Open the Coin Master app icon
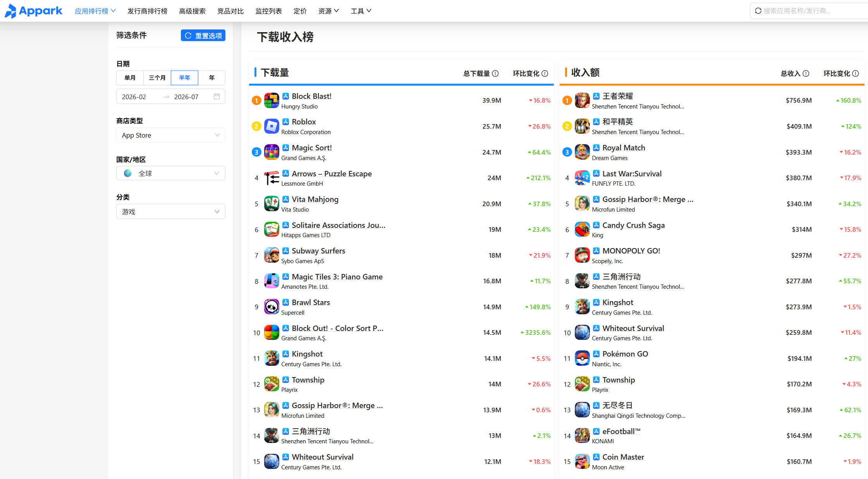Image resolution: width=868 pixels, height=479 pixels. point(582,462)
